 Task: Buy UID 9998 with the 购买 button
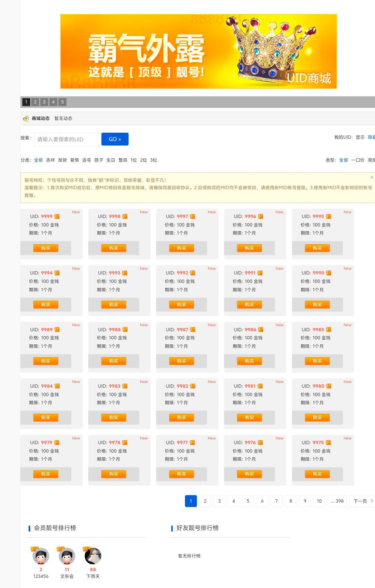[x=114, y=248]
